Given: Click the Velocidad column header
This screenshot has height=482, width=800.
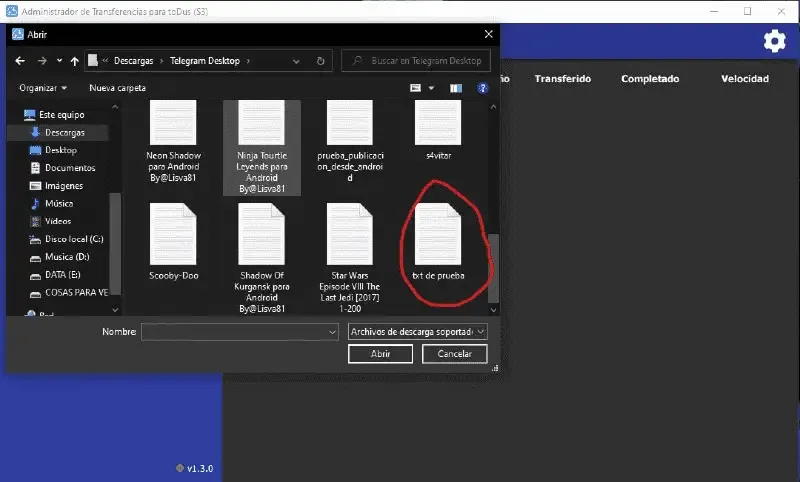Looking at the screenshot, I should [x=745, y=79].
